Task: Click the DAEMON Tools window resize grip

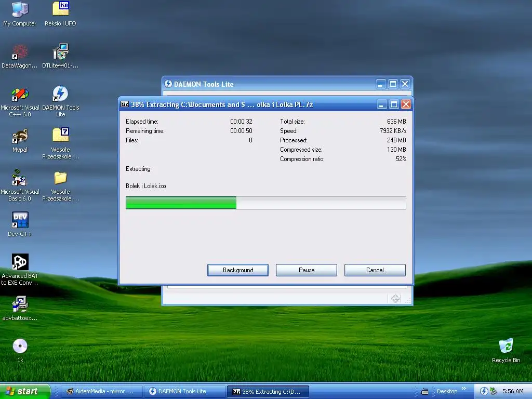Action: [x=408, y=300]
